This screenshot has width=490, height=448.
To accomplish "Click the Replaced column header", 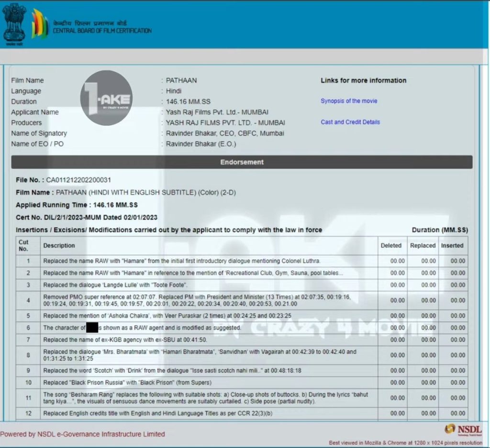I will [x=423, y=245].
